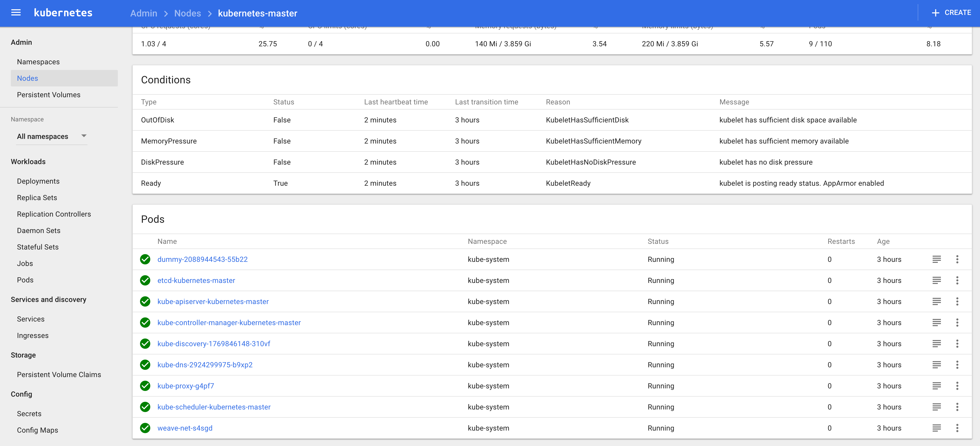Open the Storage section heading

coord(23,355)
